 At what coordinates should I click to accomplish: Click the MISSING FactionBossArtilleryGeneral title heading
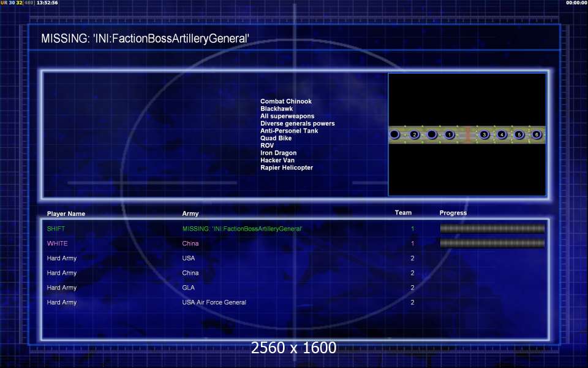click(x=145, y=39)
